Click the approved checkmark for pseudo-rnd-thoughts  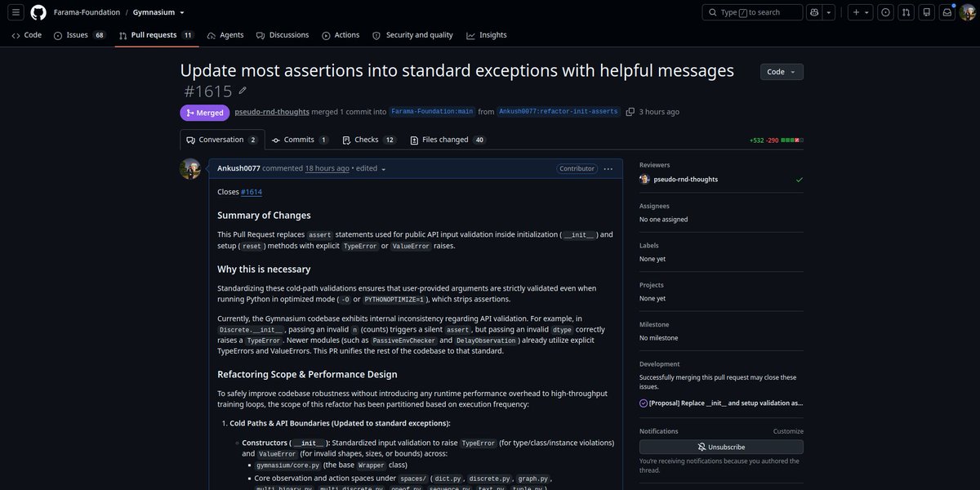(x=799, y=180)
